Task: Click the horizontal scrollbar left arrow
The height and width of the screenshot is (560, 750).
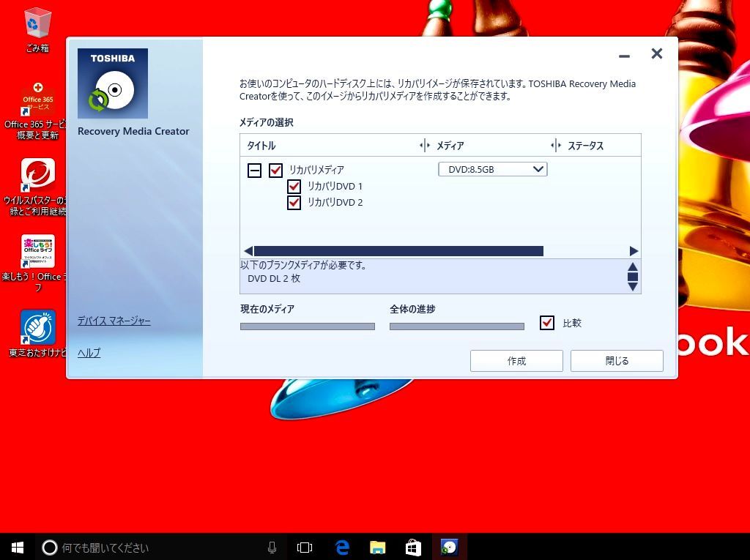Action: [x=248, y=251]
